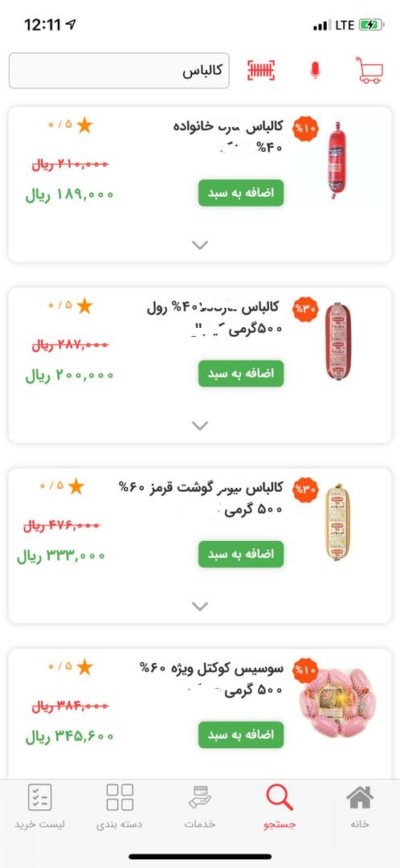Add the 345,600 rial cocktail sausage to basket
The width and height of the screenshot is (400, 868).
pyautogui.click(x=241, y=735)
